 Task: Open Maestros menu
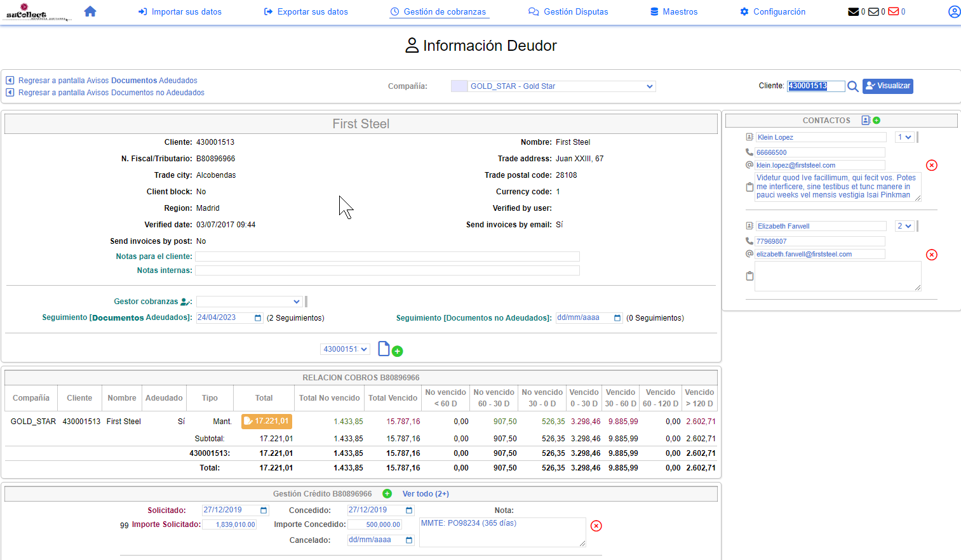click(x=673, y=11)
